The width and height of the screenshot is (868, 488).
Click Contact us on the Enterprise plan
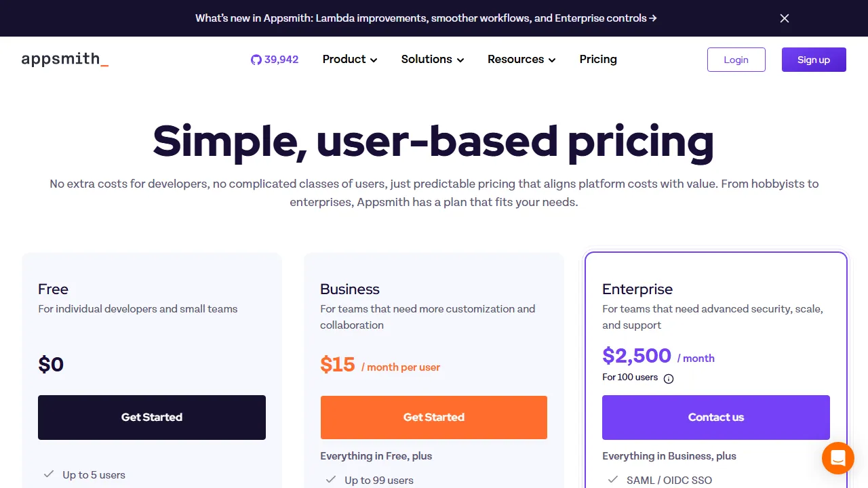tap(716, 418)
